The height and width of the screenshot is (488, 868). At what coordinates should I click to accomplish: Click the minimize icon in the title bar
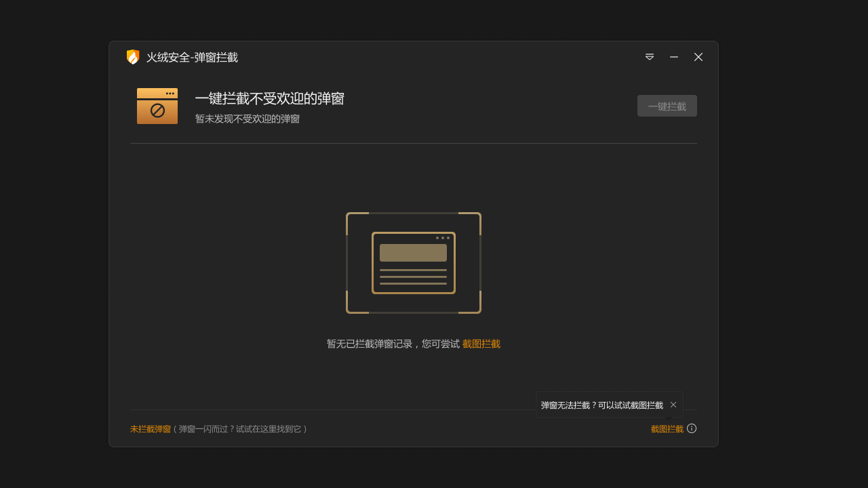[673, 57]
